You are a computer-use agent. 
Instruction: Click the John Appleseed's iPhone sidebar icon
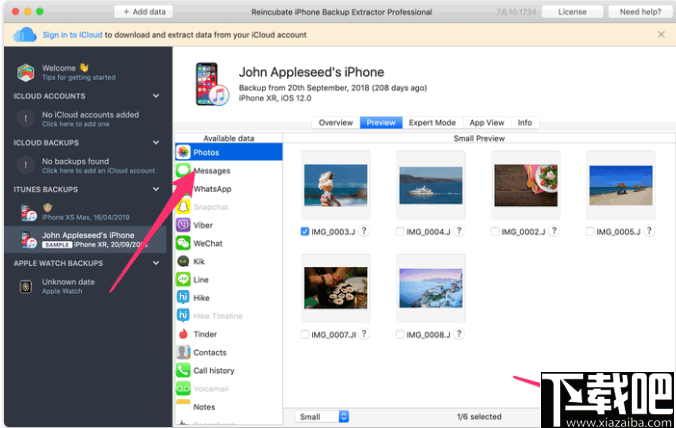tap(28, 240)
